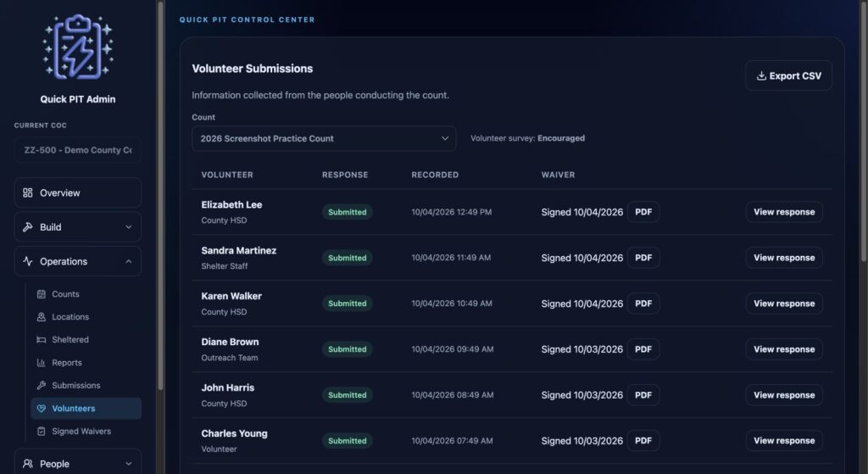The height and width of the screenshot is (474, 868).
Task: Open the 2026 Screenshot Practice Count dropdown
Action: [x=324, y=138]
